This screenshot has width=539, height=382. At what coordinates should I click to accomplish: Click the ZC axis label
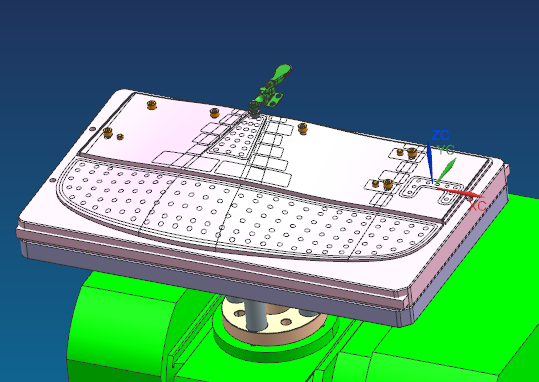[440, 135]
